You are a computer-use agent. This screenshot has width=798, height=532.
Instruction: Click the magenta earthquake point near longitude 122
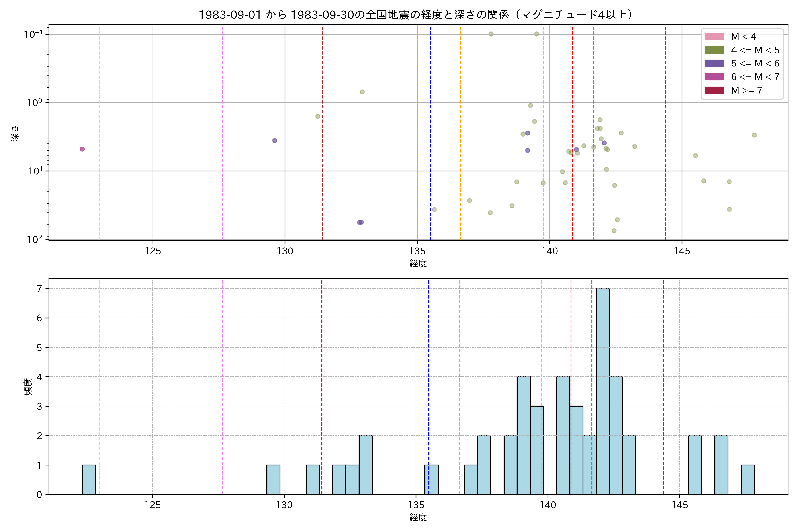tap(82, 149)
